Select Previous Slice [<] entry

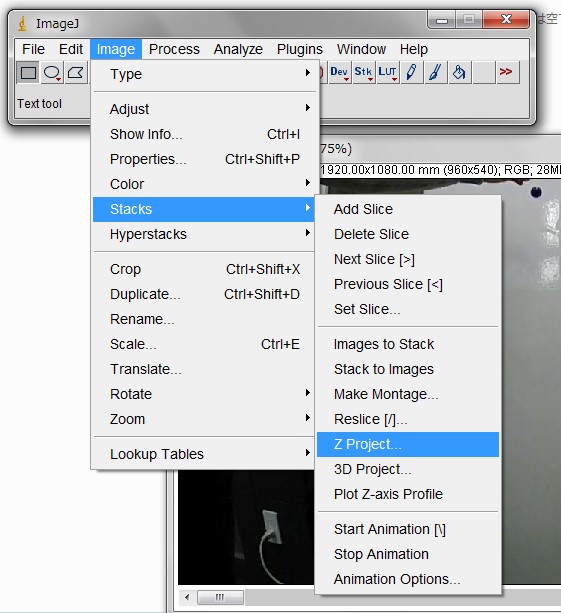408,284
